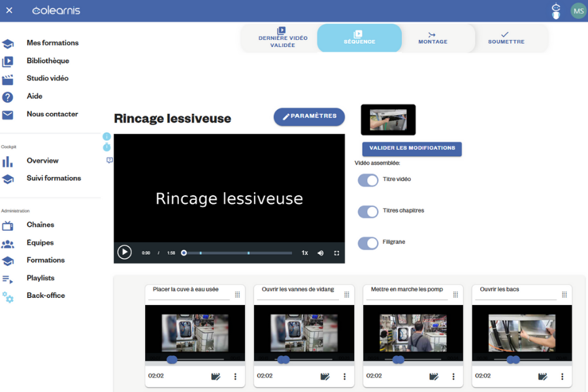The height and width of the screenshot is (392, 588).
Task: Open Overview in Cockpit section
Action: (x=42, y=161)
